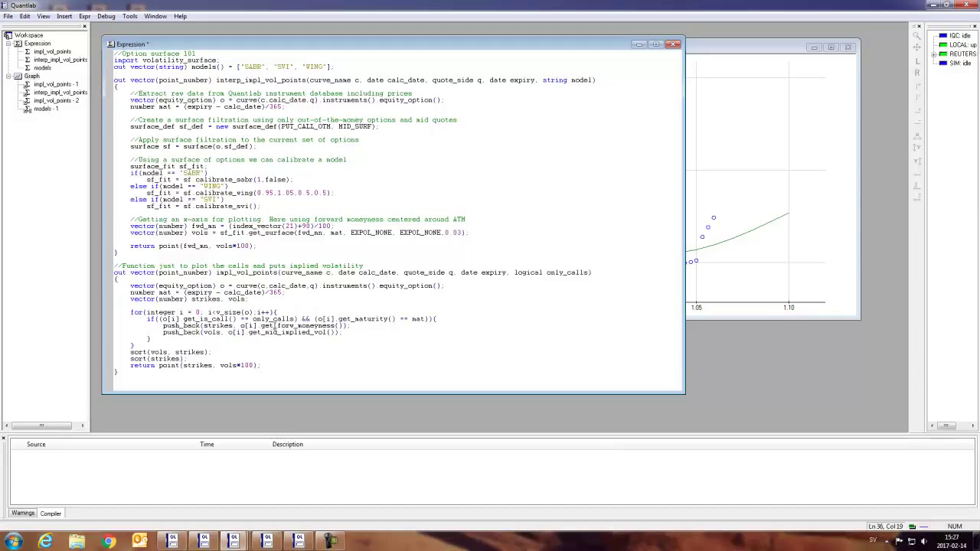Click the SV language indicator in tray
Image resolution: width=980 pixels, height=551 pixels.
(x=872, y=540)
